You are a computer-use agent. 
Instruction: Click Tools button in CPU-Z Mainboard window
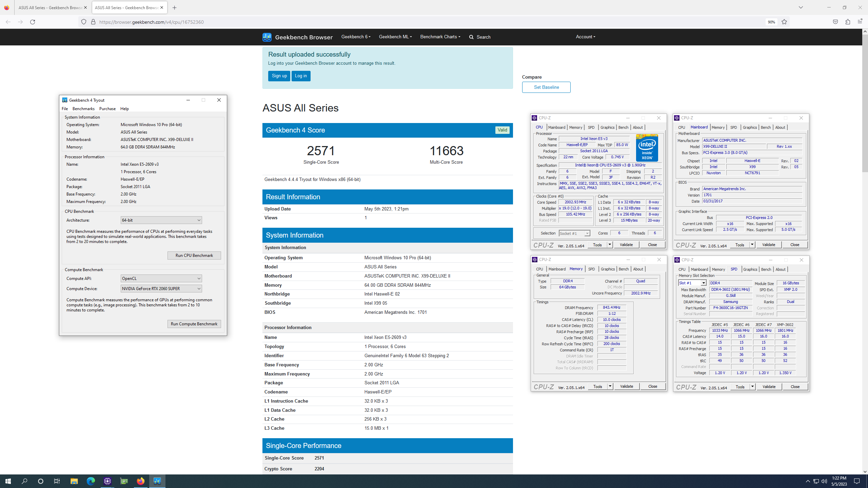point(740,245)
